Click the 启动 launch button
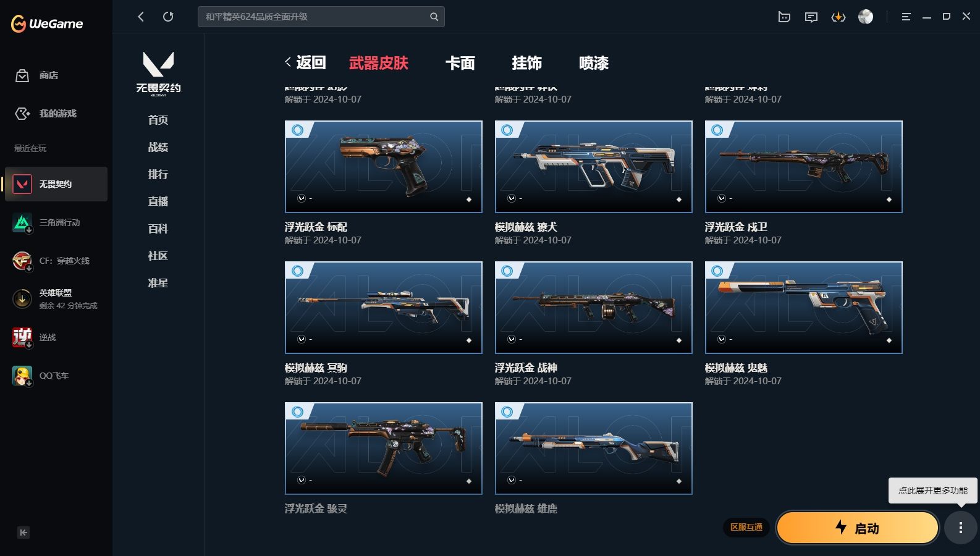This screenshot has height=556, width=980. coord(858,528)
